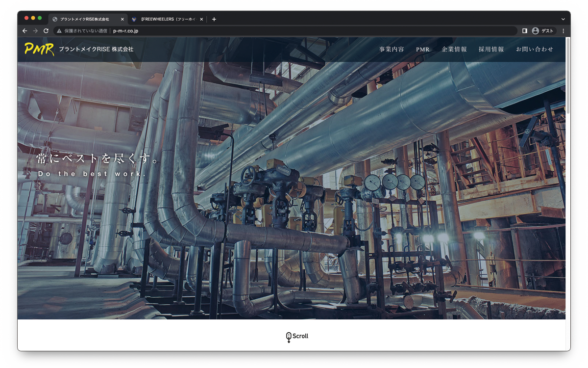The image size is (588, 368).
Task: Close the プラントメイクRISE tab
Action: (x=122, y=19)
